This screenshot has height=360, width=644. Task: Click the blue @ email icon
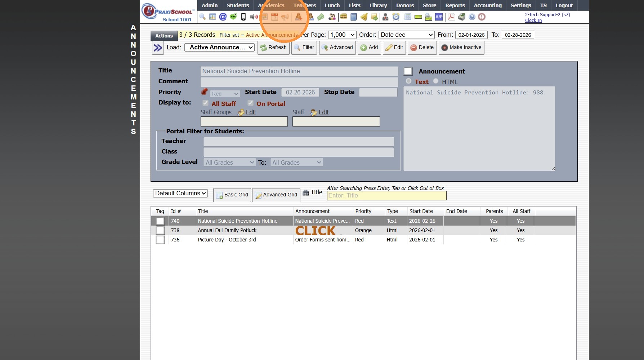223,17
